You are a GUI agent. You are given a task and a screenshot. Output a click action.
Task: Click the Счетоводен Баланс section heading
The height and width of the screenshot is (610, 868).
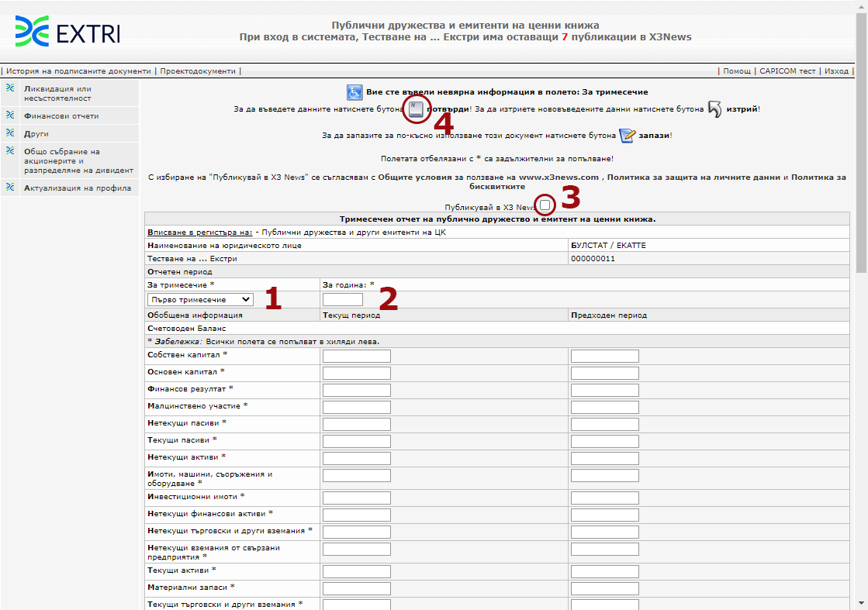pos(186,329)
